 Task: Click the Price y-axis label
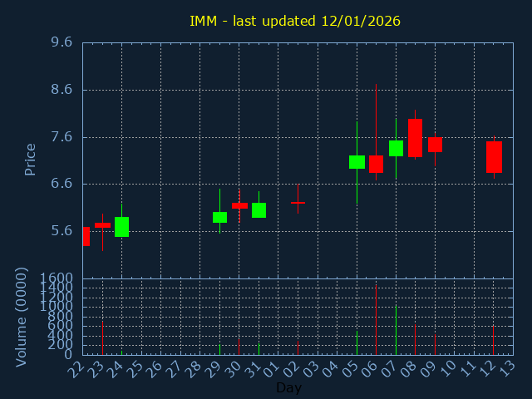[31, 159]
